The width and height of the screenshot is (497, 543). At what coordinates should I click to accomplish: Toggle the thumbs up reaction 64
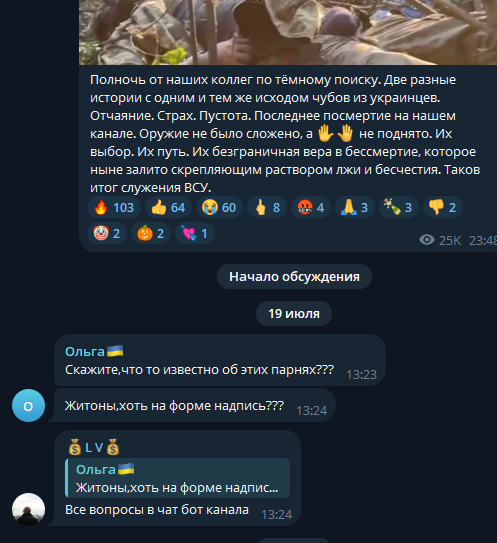pyautogui.click(x=168, y=207)
